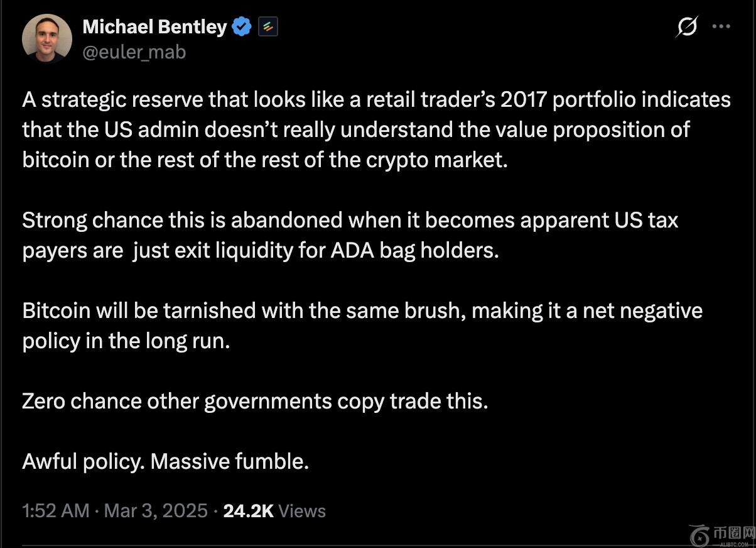Open the three-dot more options menu

tap(721, 27)
